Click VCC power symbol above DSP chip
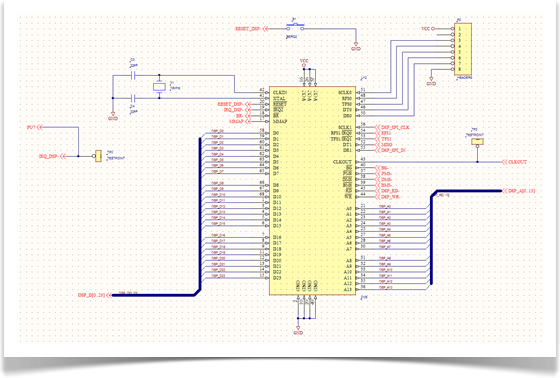This screenshot has width=560, height=378. 304,63
